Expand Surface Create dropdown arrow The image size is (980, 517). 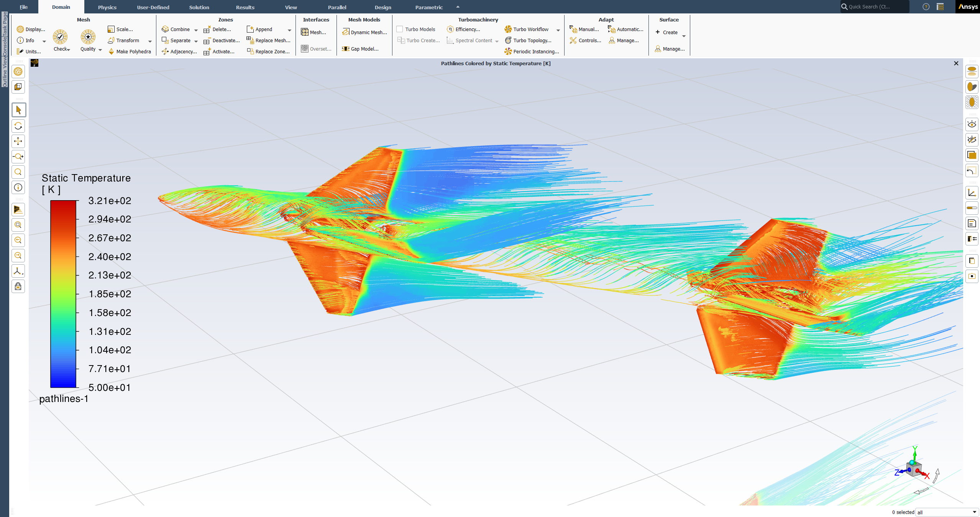[684, 36]
